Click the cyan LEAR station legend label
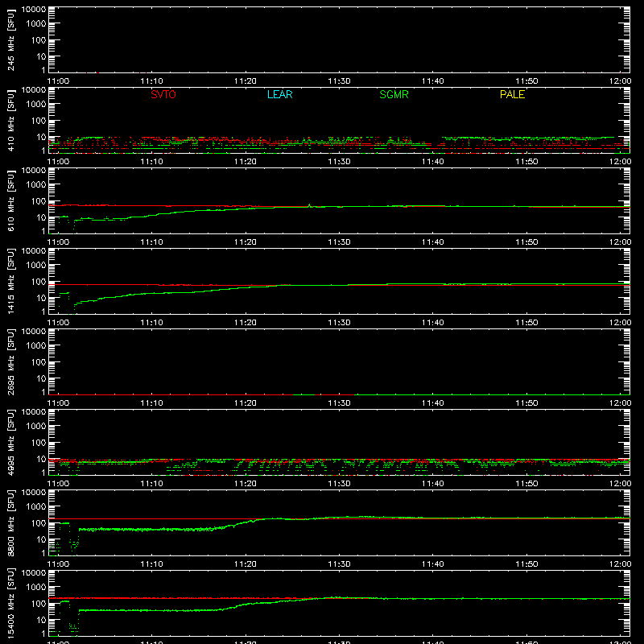 pos(279,94)
